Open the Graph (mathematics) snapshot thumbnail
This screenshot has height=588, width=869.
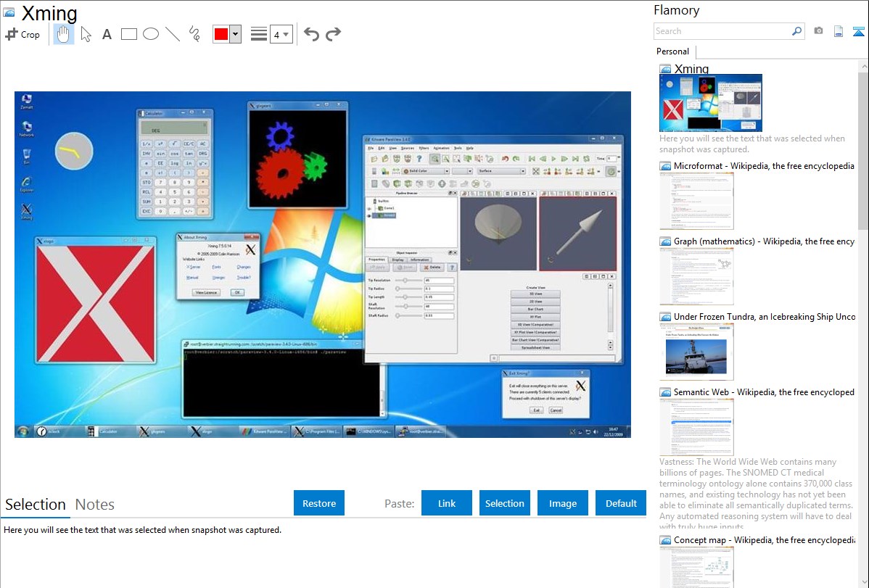pyautogui.click(x=696, y=276)
